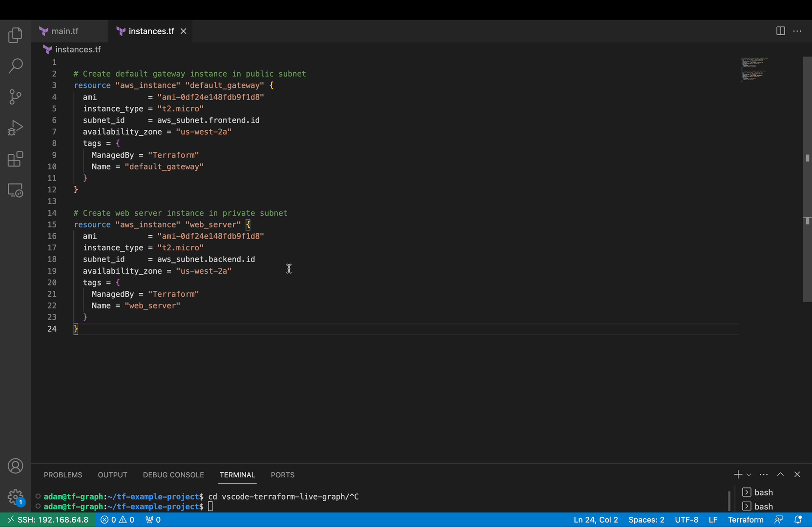Switch to the PORTS panel tab
Screen dimensions: 812x527
tap(283, 475)
